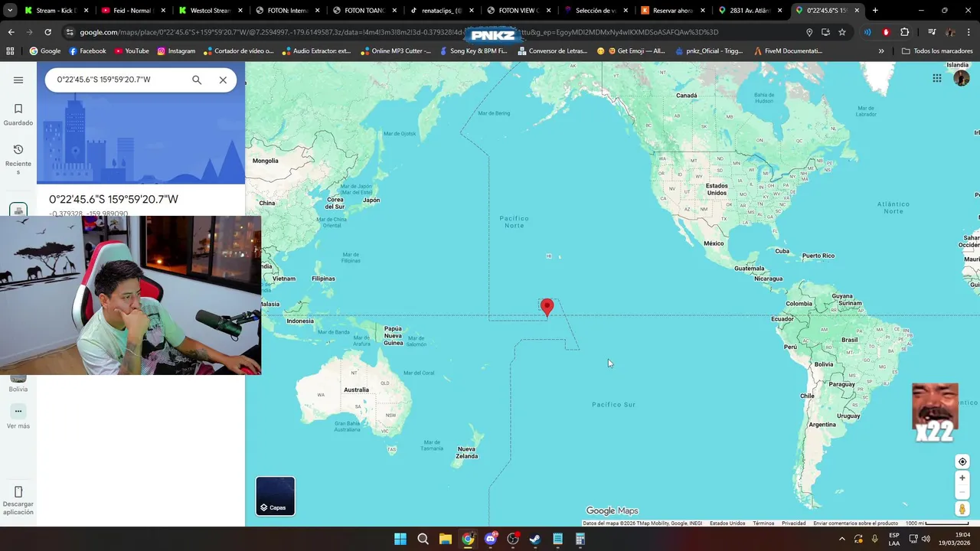This screenshot has height=551, width=980.
Task: Open the tab search dropdown arrow
Action: tap(9, 11)
